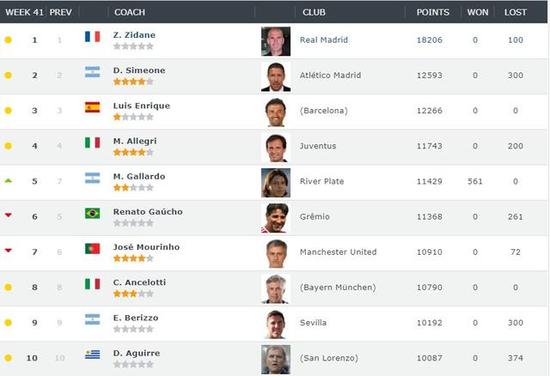Click the Spain flag beside Luis Enrique

[92, 107]
